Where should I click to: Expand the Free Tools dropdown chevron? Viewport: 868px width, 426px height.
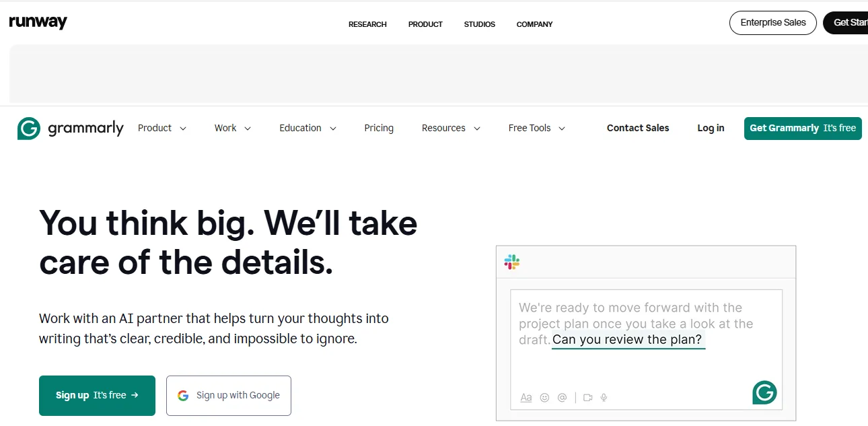562,129
